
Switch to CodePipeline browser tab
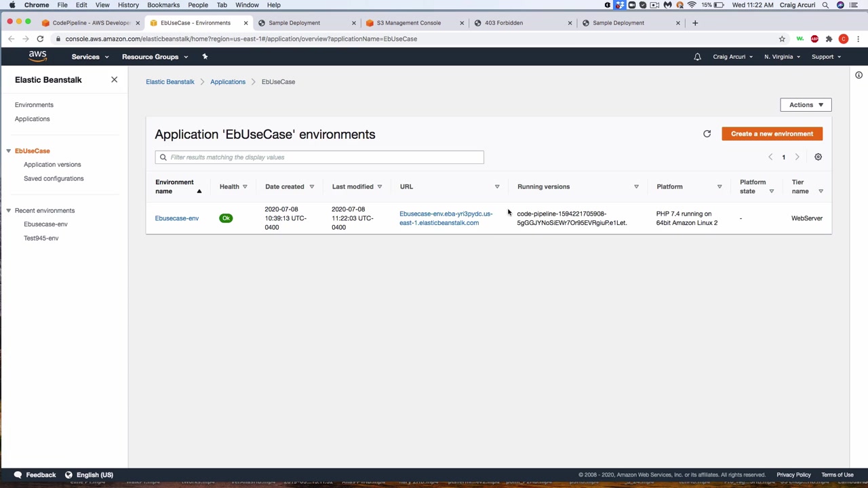point(90,23)
